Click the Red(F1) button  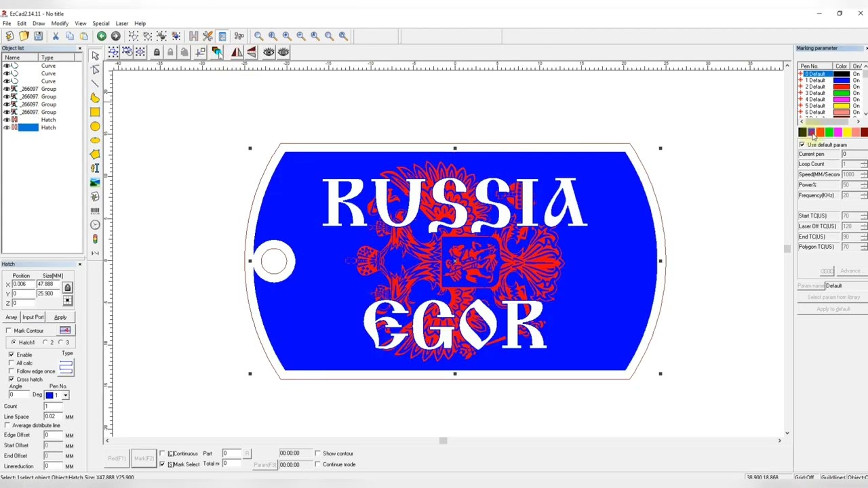pyautogui.click(x=117, y=459)
